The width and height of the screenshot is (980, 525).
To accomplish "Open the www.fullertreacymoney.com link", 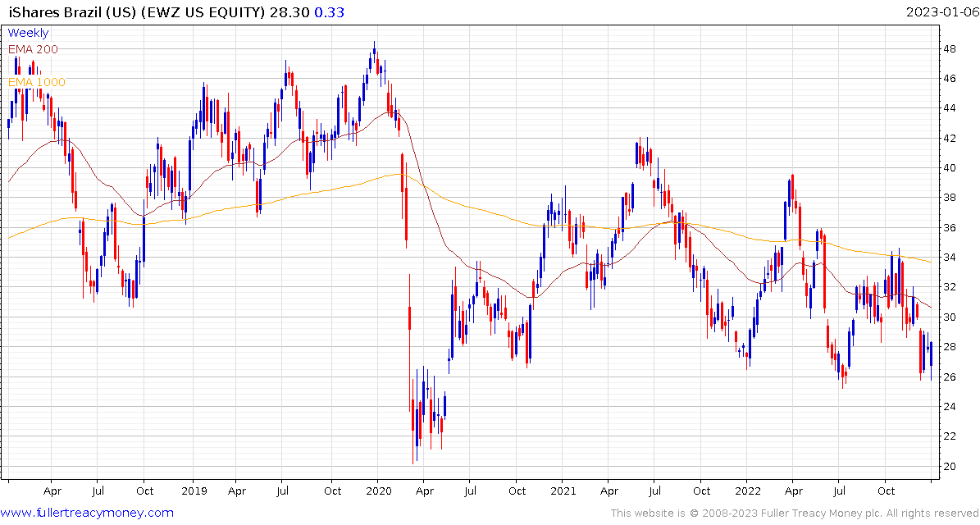I will click(x=87, y=513).
